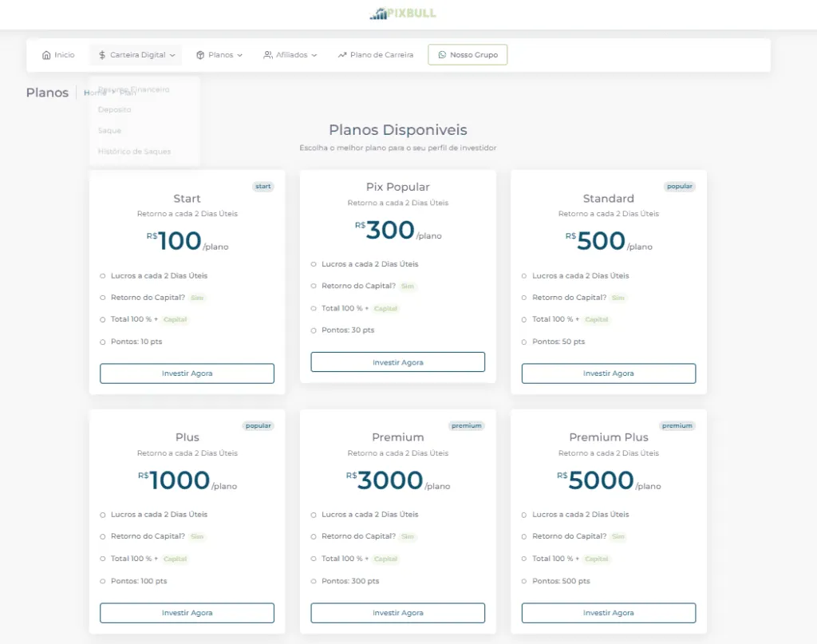Select the Pontos 30 pts bullet on Pix Popular
The width and height of the screenshot is (817, 644).
tap(314, 330)
